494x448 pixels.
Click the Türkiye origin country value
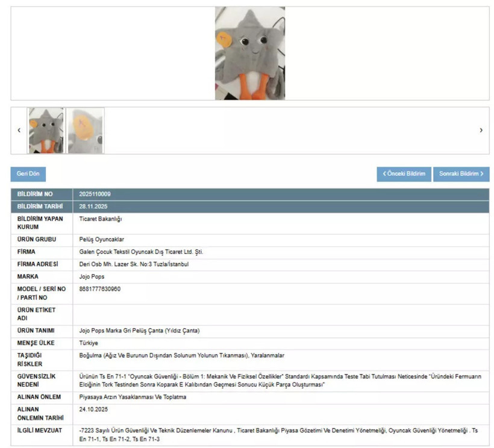[89, 343]
